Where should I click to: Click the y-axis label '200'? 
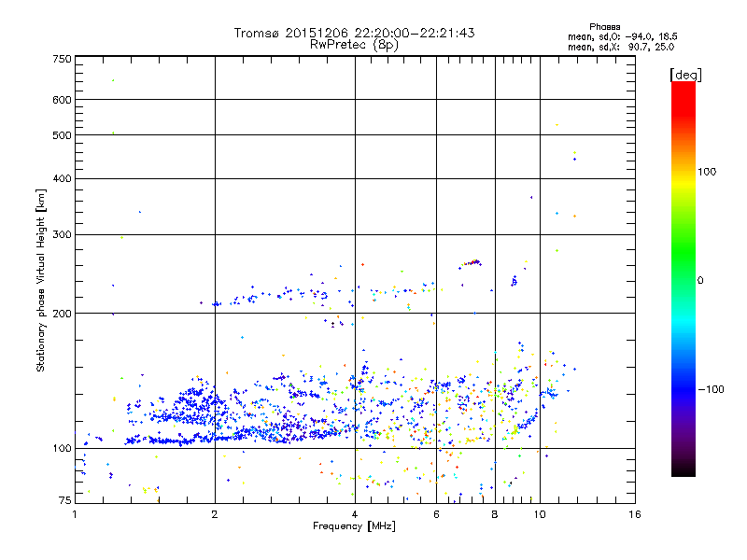click(62, 314)
